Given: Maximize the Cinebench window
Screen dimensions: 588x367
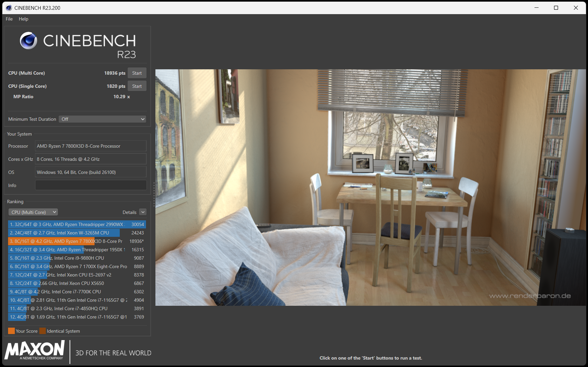Looking at the screenshot, I should coord(556,8).
